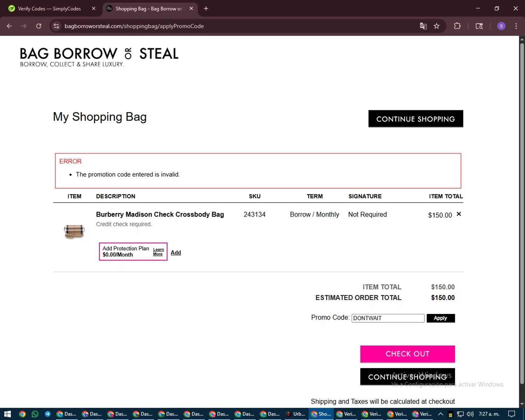The width and height of the screenshot is (525, 420).
Task: Open the tab search icon beside the extensions icon
Action: 479,26
